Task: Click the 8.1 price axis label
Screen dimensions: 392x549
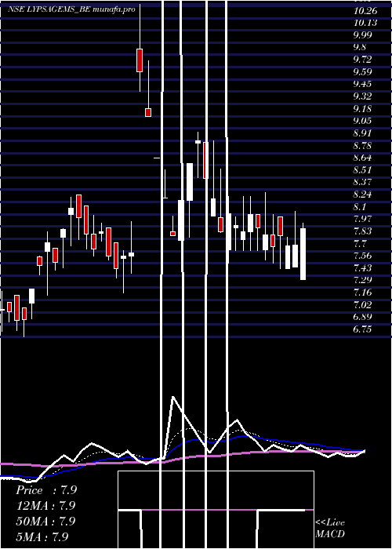Action: [360, 206]
